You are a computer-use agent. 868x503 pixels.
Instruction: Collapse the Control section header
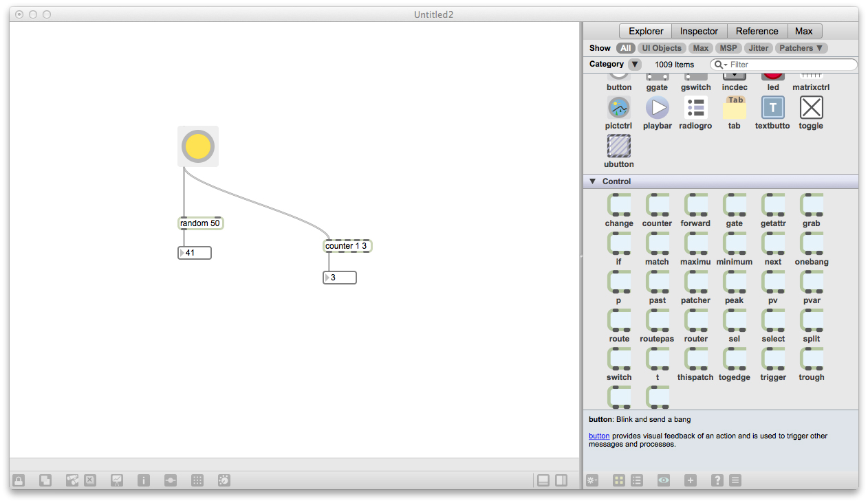(592, 181)
